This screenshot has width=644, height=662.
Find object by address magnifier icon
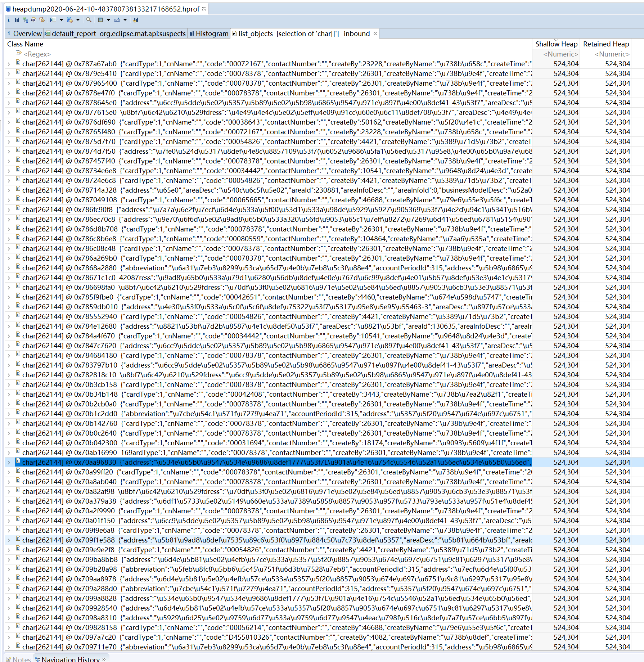[89, 20]
